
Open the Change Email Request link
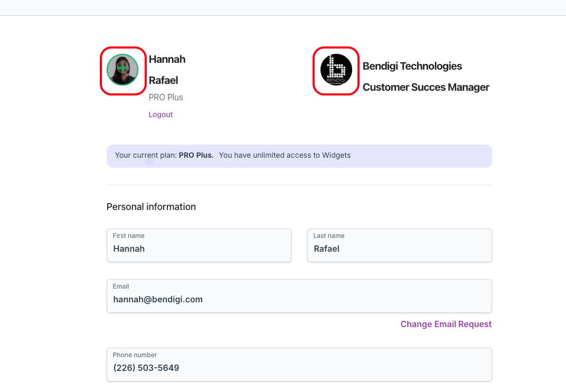pos(446,324)
